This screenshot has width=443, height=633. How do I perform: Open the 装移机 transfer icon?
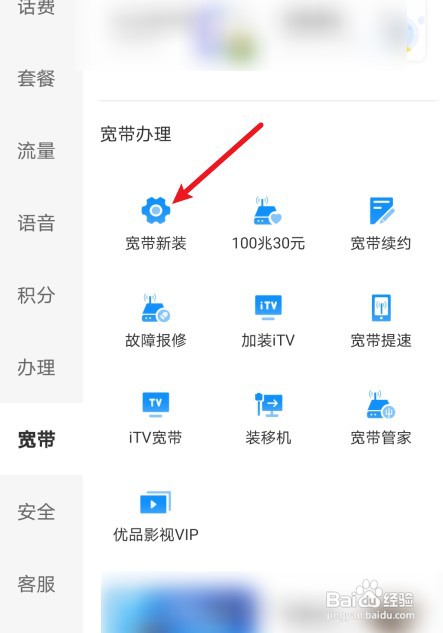click(269, 405)
